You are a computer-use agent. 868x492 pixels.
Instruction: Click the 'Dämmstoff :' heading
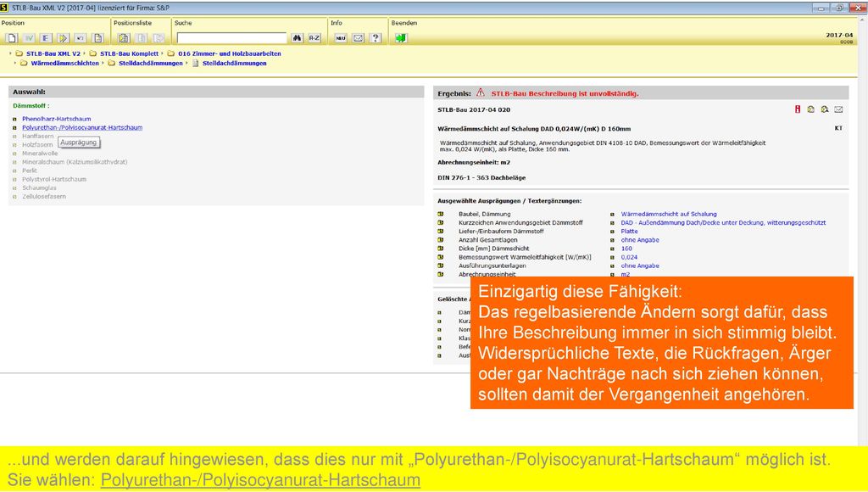(x=31, y=106)
